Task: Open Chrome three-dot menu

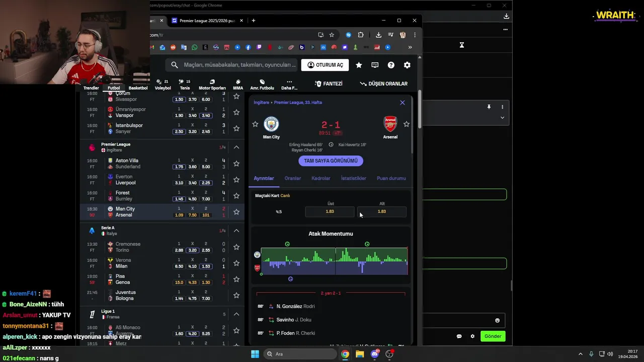Action: [x=415, y=35]
